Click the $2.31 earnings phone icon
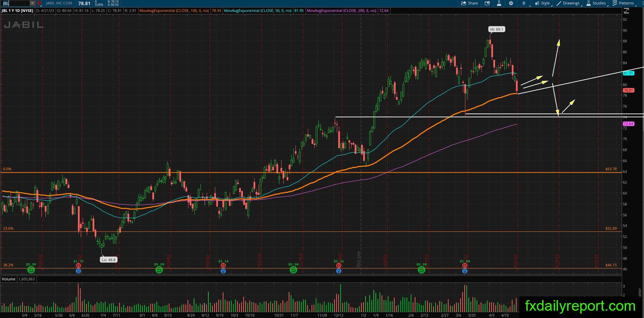 (x=339, y=265)
